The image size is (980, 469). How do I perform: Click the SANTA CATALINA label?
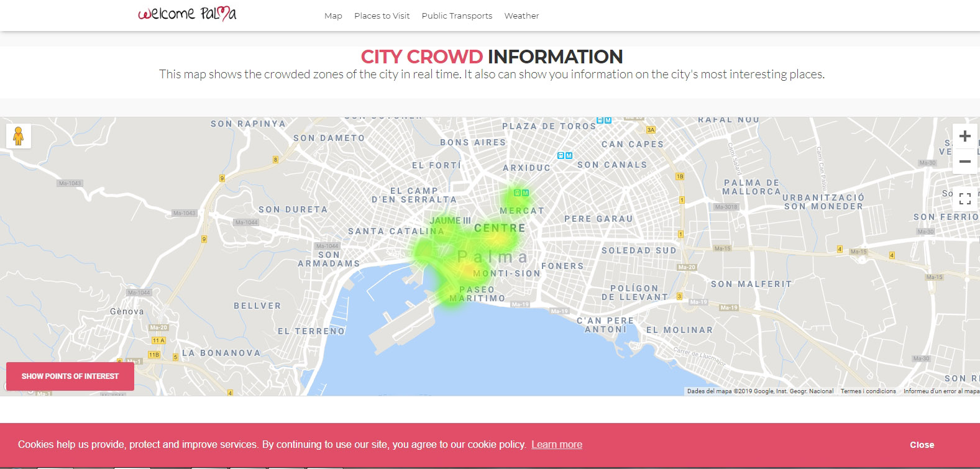[x=396, y=231]
